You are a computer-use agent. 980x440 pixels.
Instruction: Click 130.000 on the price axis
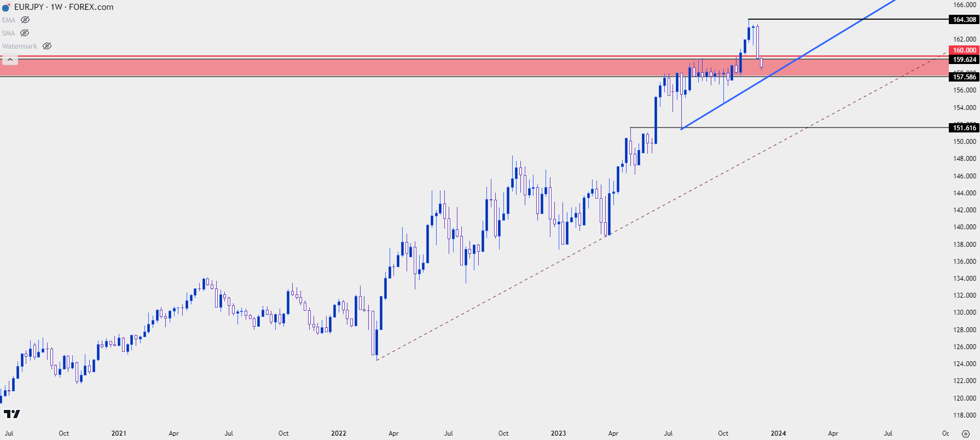[964, 312]
